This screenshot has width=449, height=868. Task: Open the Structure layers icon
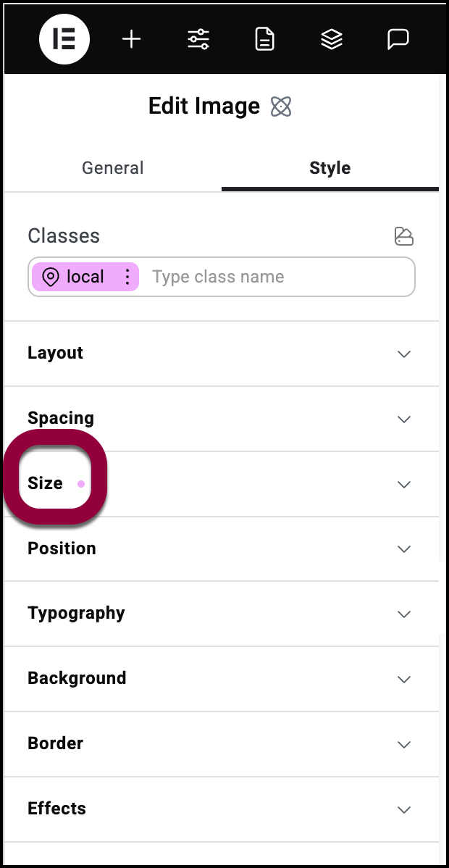(332, 39)
